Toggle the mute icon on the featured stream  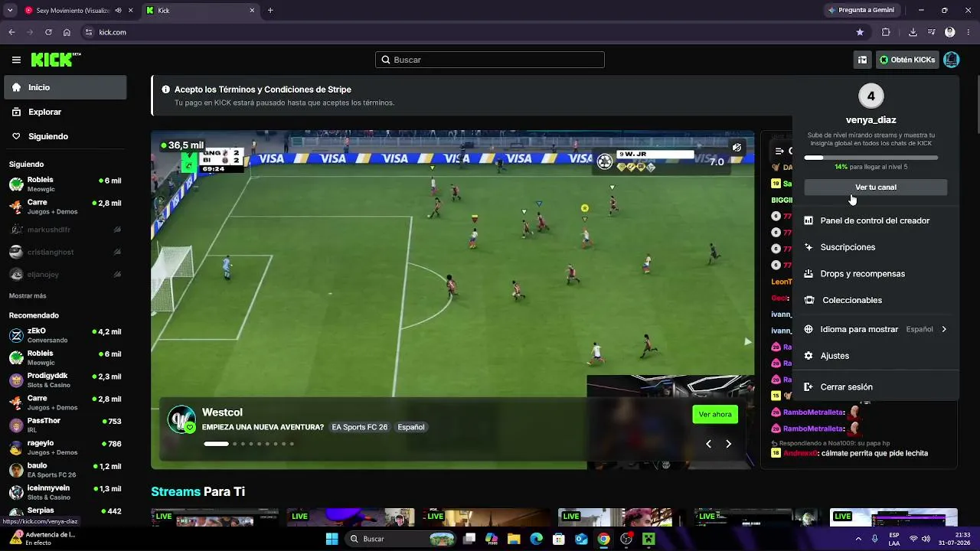click(x=737, y=148)
